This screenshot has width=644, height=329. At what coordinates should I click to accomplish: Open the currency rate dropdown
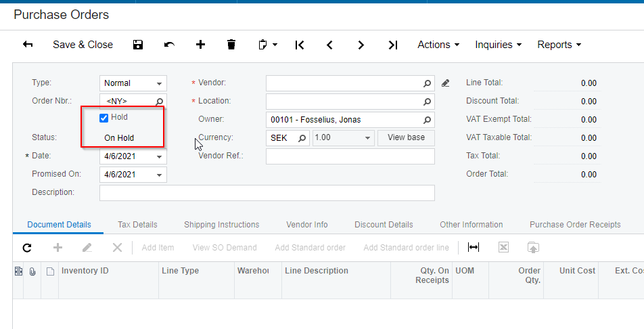(x=367, y=138)
